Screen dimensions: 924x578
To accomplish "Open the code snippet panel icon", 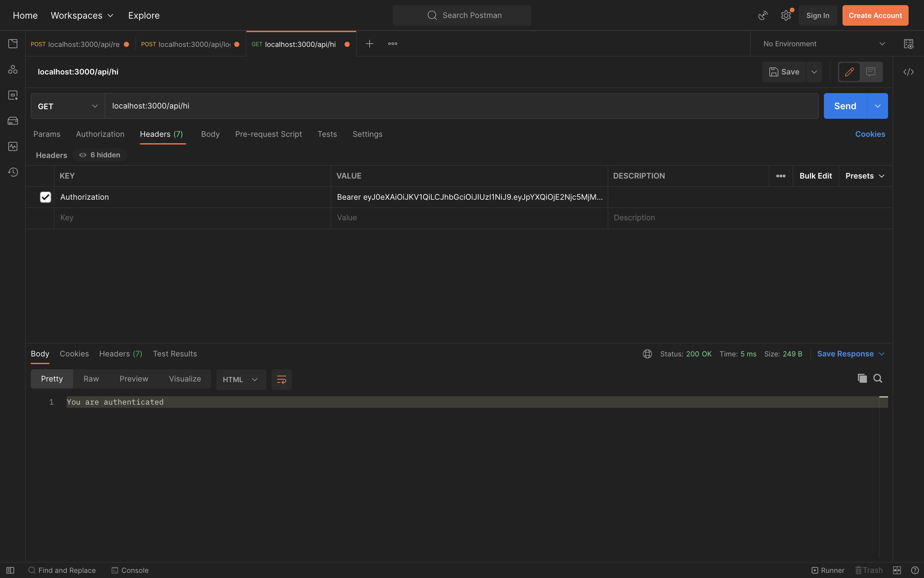I will coord(908,72).
